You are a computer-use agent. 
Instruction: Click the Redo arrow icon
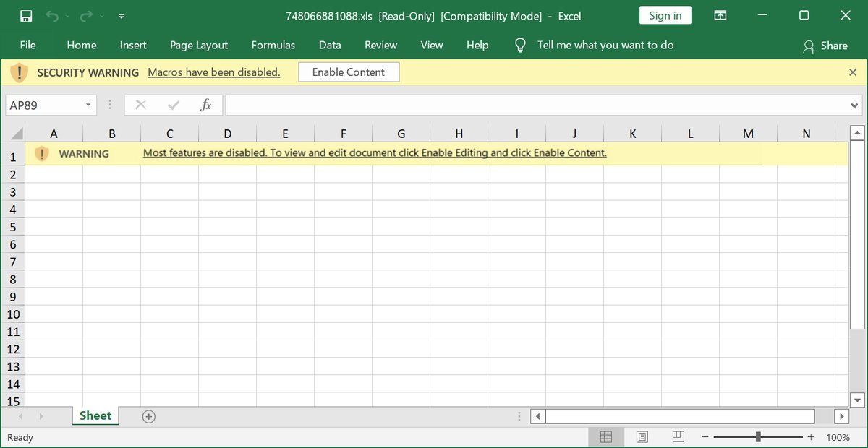point(87,16)
